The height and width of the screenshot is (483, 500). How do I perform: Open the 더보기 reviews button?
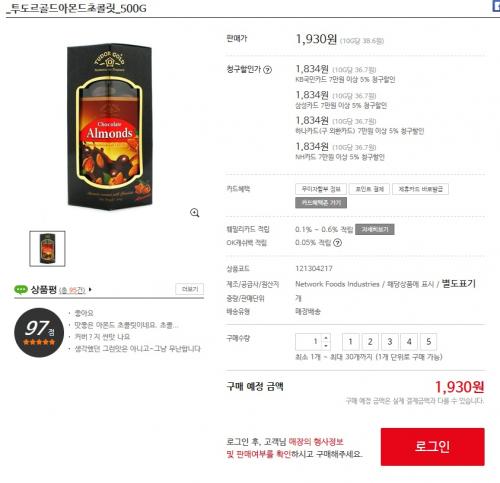click(x=190, y=289)
